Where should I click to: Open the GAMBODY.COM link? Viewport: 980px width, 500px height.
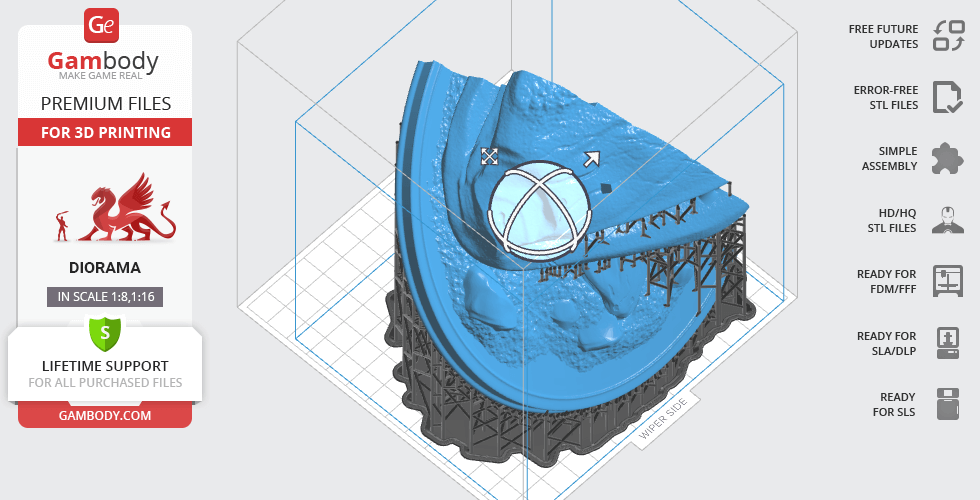coord(105,415)
